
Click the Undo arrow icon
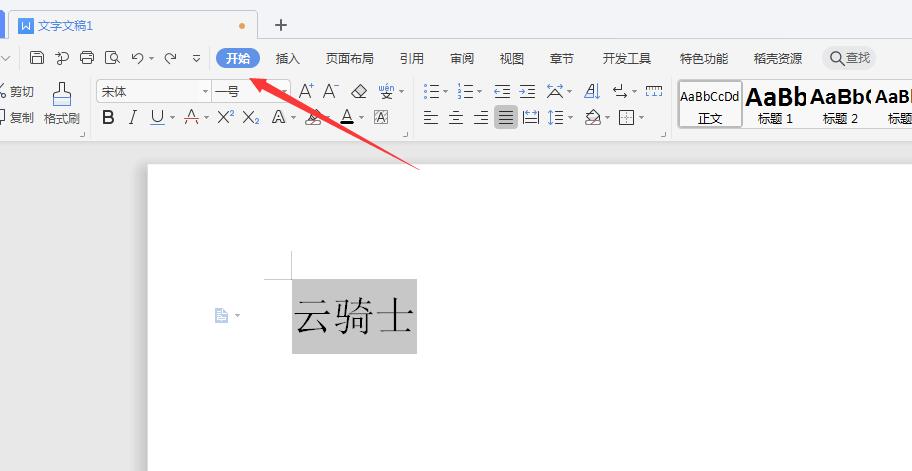137,58
